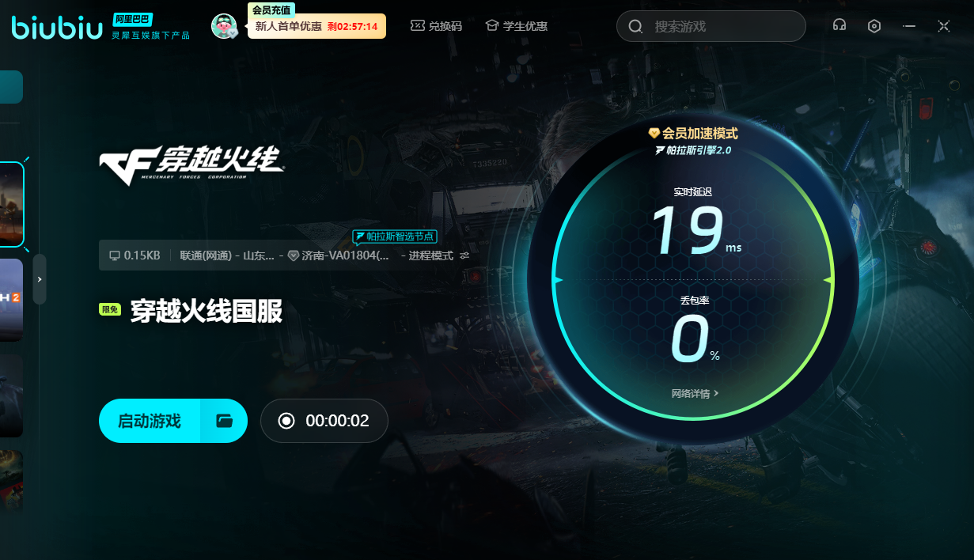Open 网络详情 network details link
Screen dimensions: 974x560
tap(695, 393)
